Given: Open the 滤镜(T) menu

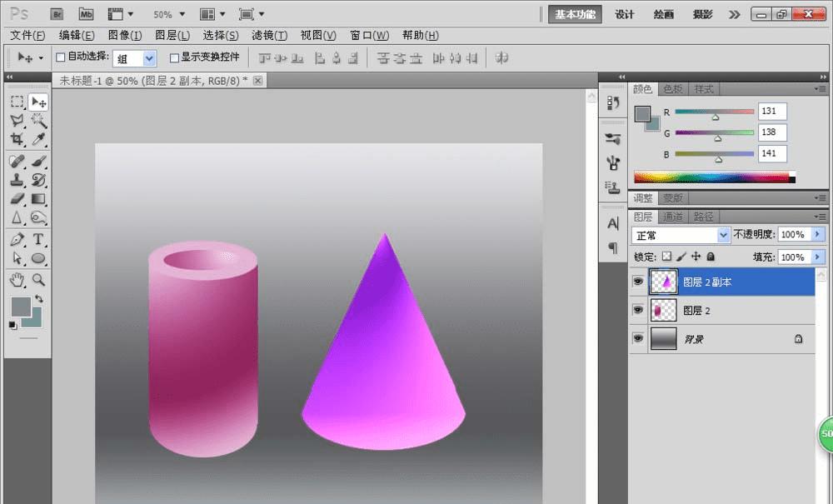Looking at the screenshot, I should coord(269,35).
